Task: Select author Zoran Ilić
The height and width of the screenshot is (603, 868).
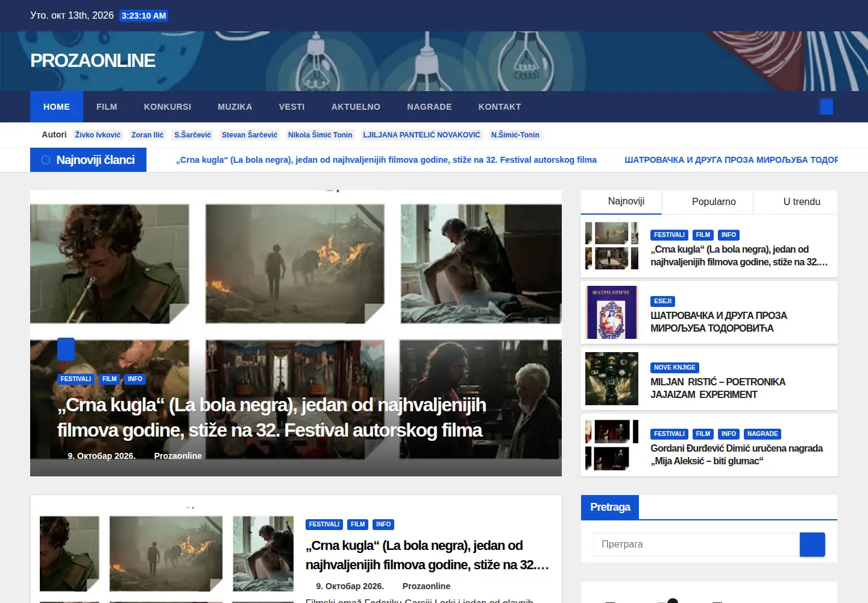Action: click(x=148, y=135)
